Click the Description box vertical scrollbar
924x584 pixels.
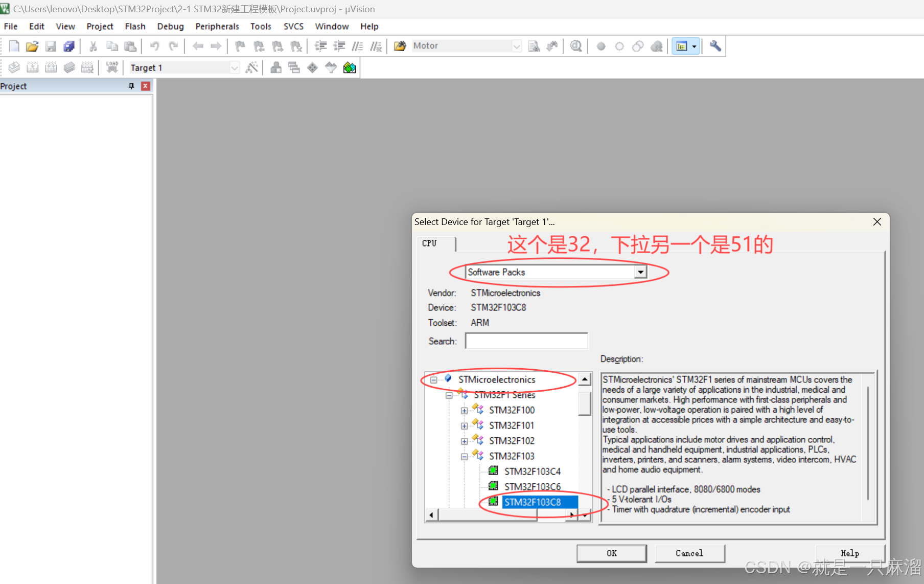(x=868, y=443)
